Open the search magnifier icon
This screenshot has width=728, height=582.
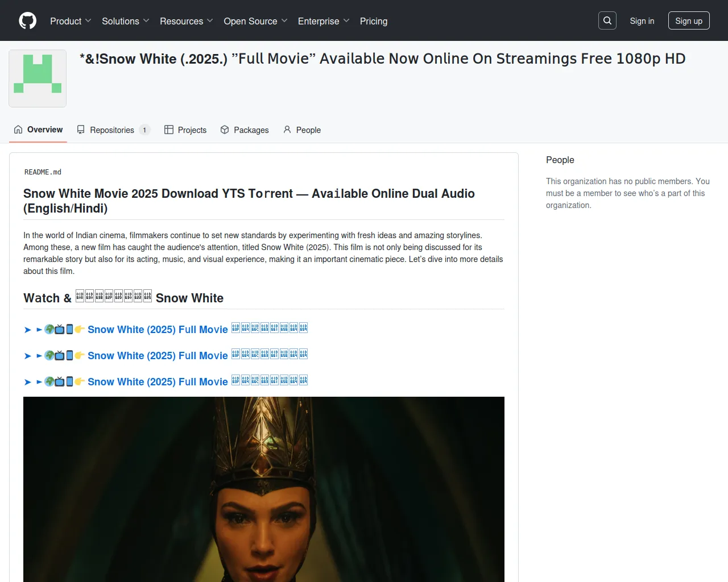click(x=607, y=21)
